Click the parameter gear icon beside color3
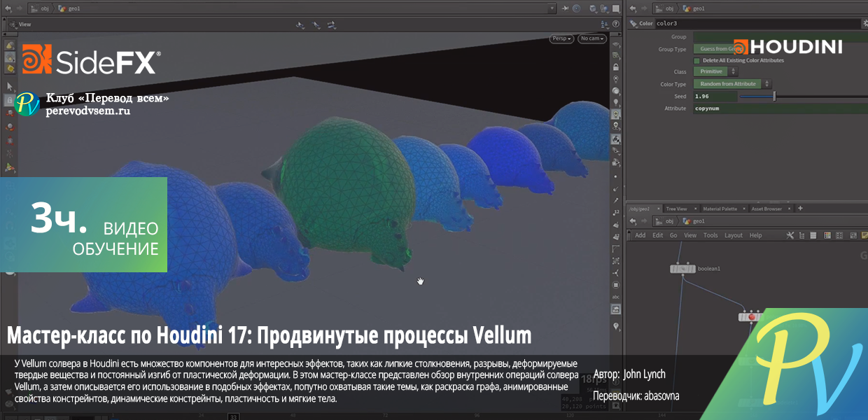This screenshot has height=420, width=868. pos(864,24)
